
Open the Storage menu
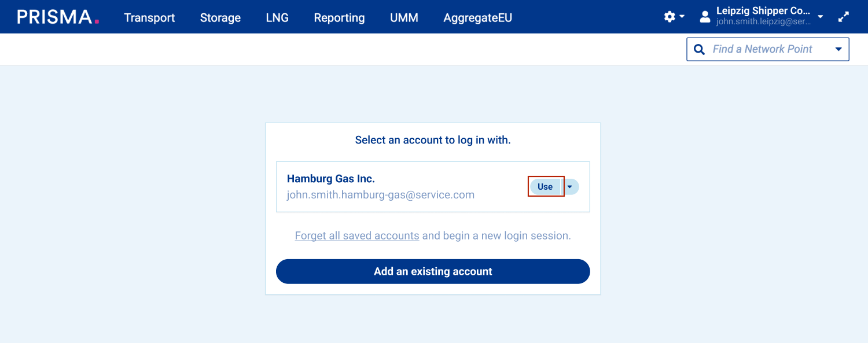click(220, 18)
